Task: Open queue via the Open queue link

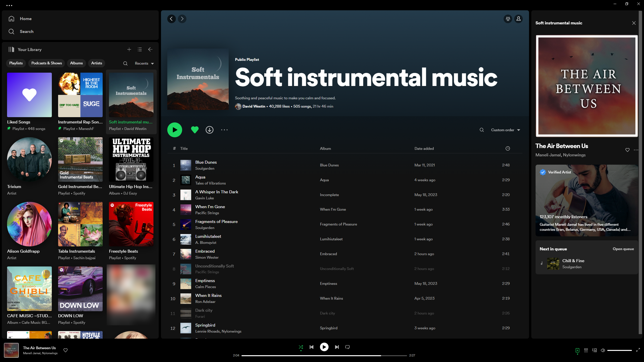Action: [623, 249]
